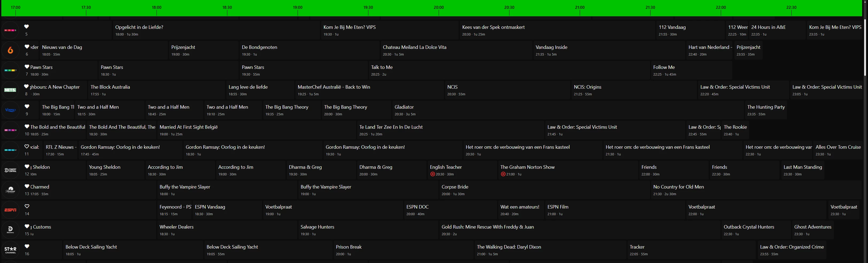Open The Walking Dead: Daryl Dixon
Image resolution: width=868 pixels, height=263 pixels.
coord(550,250)
